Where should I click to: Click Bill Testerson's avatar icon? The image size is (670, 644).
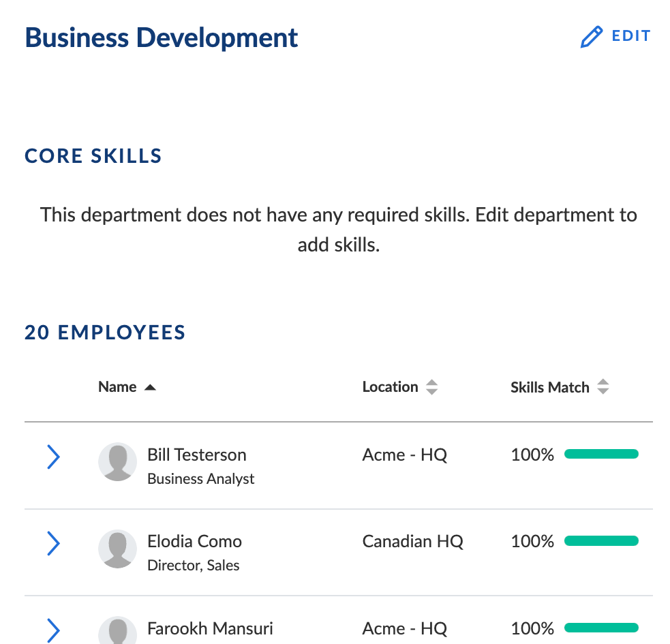click(118, 461)
